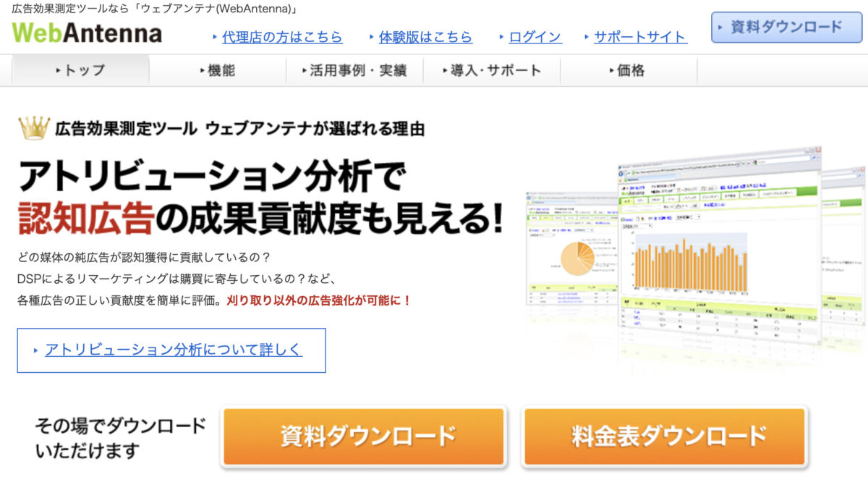Click the blue 資料ダウンロード header button

[787, 27]
